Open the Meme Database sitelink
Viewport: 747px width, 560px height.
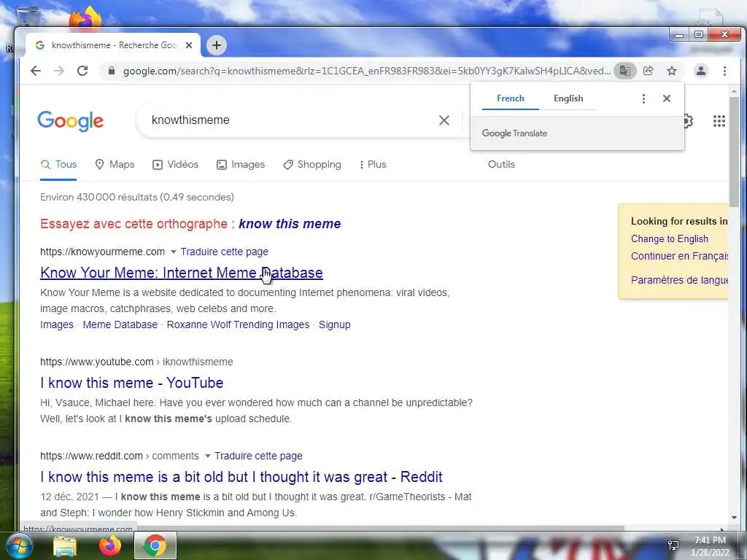120,324
